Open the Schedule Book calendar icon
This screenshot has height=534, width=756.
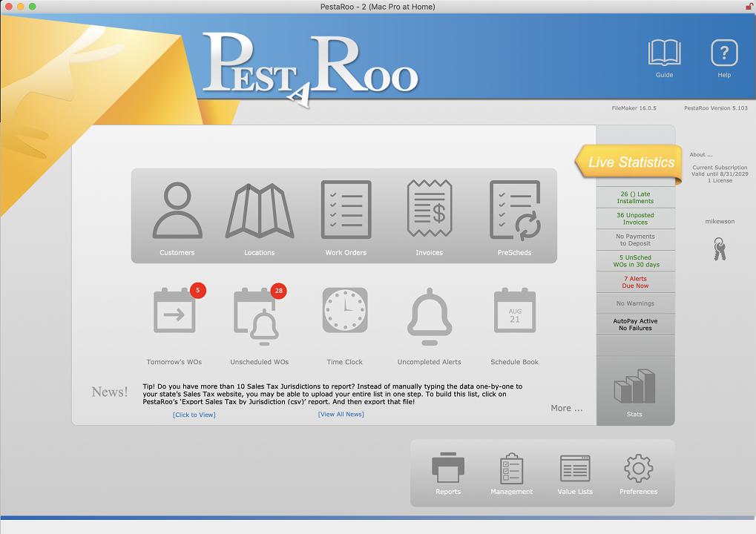point(515,311)
